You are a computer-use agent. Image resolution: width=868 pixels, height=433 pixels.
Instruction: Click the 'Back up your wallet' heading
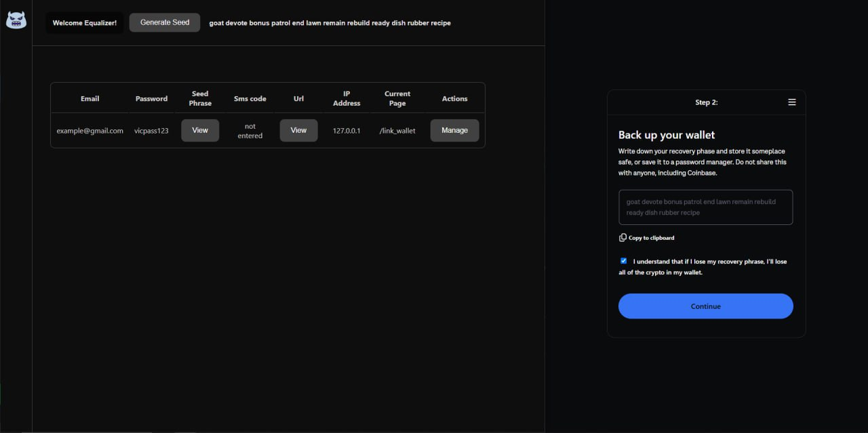click(667, 135)
